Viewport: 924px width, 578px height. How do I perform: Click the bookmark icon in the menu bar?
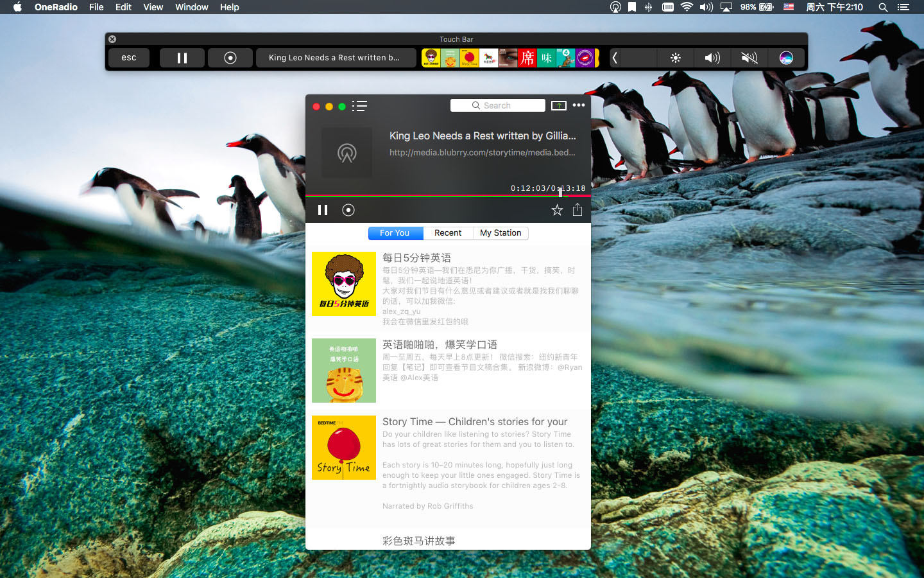click(632, 7)
